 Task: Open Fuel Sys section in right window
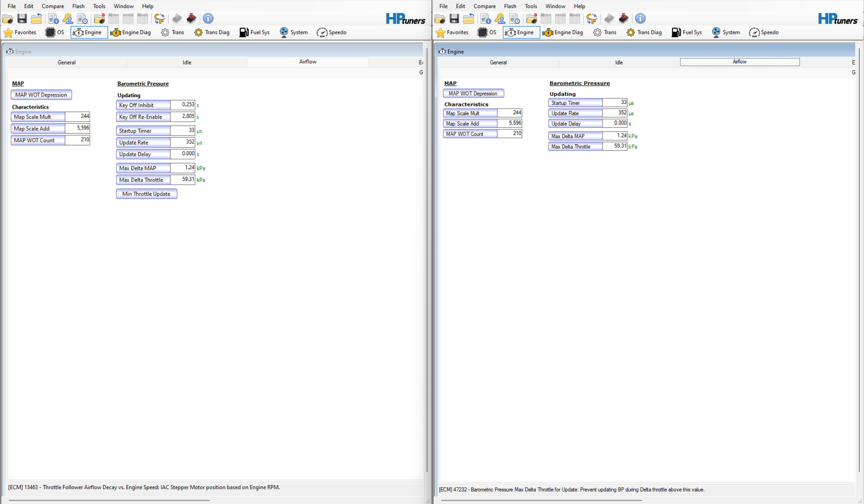tap(687, 32)
